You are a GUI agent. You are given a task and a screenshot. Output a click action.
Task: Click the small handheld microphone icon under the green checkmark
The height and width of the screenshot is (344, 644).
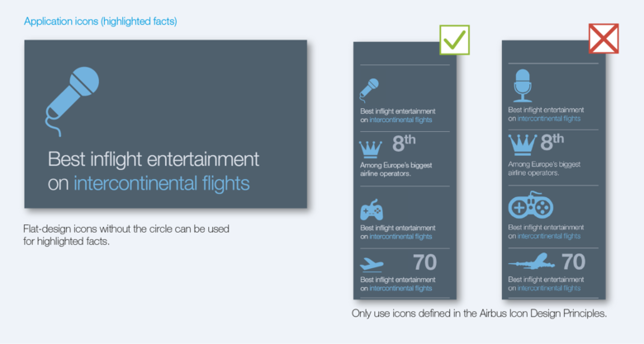pos(369,88)
